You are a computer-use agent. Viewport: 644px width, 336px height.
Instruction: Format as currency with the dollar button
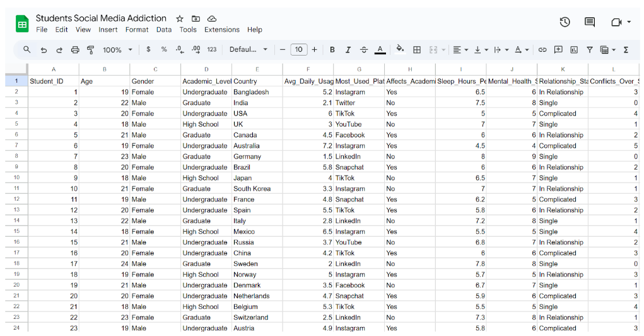click(x=148, y=49)
